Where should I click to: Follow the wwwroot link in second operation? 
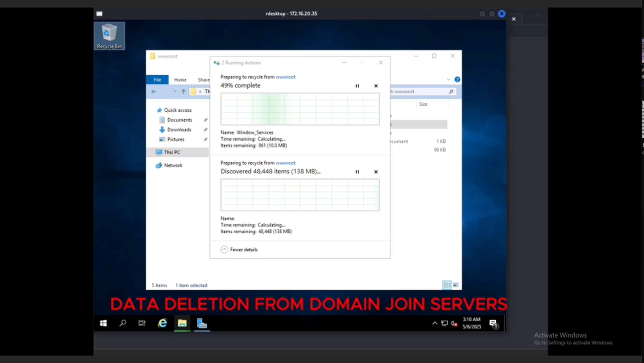[286, 163]
